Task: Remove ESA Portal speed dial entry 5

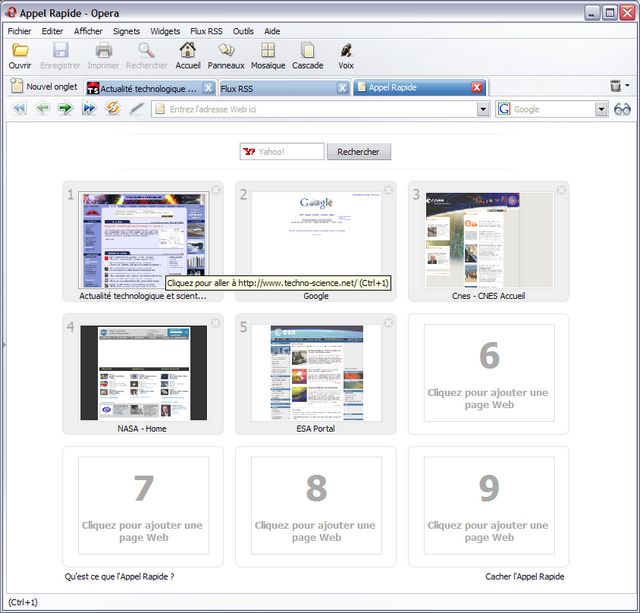Action: tap(389, 323)
